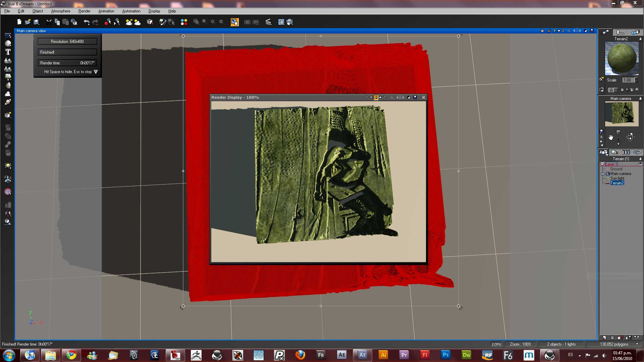Viewport: 644px width, 362px height.
Task: Collapse the Terrain2 material panel arrow
Action: point(640,39)
